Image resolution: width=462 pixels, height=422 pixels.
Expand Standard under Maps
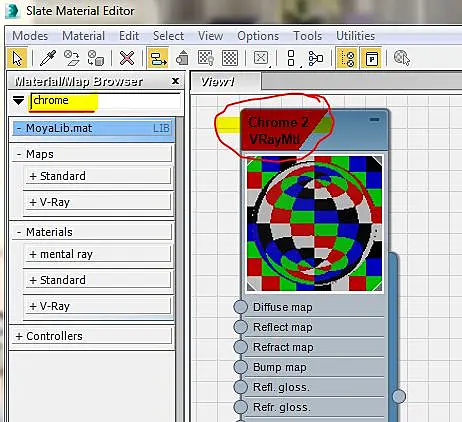click(x=33, y=176)
